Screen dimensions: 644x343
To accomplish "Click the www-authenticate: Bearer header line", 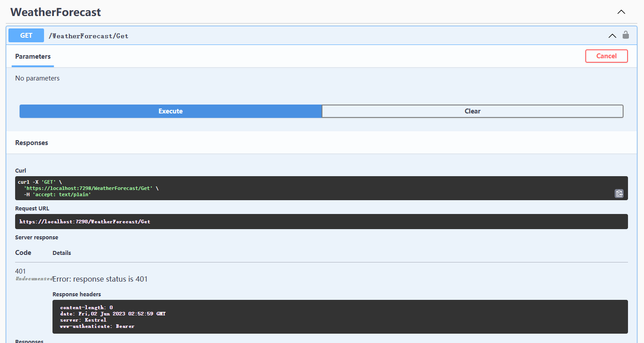I will click(97, 326).
